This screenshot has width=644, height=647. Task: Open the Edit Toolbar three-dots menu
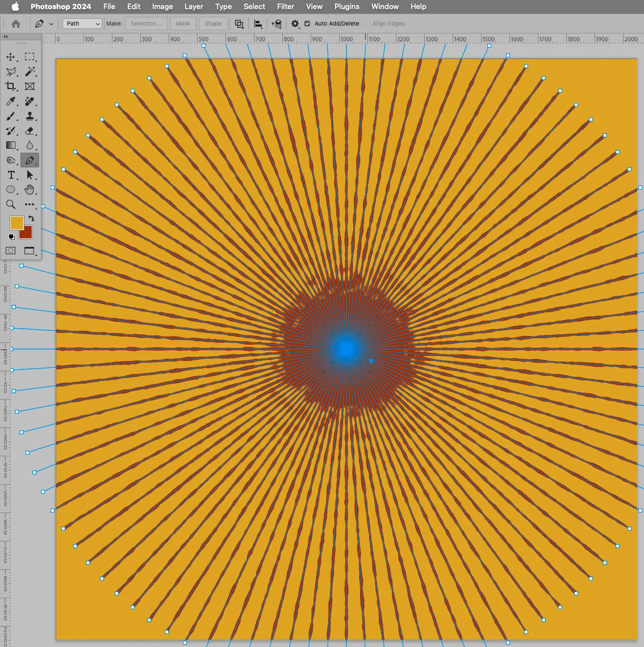point(30,204)
